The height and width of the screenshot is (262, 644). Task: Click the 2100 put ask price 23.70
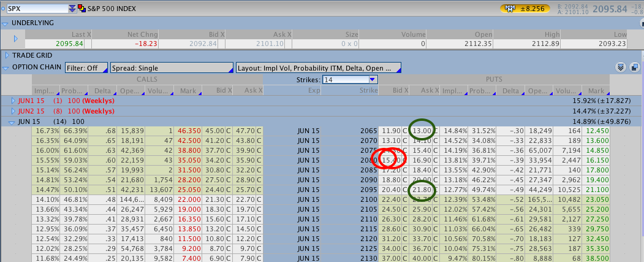(x=424, y=198)
